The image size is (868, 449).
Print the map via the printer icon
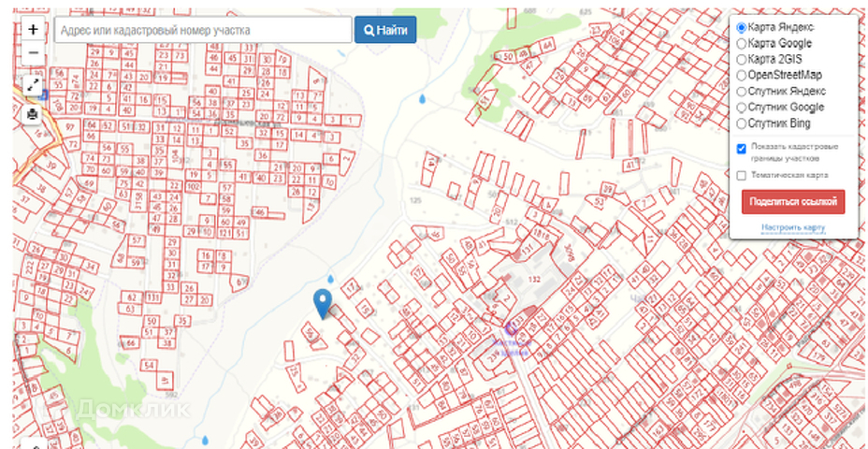[x=33, y=115]
